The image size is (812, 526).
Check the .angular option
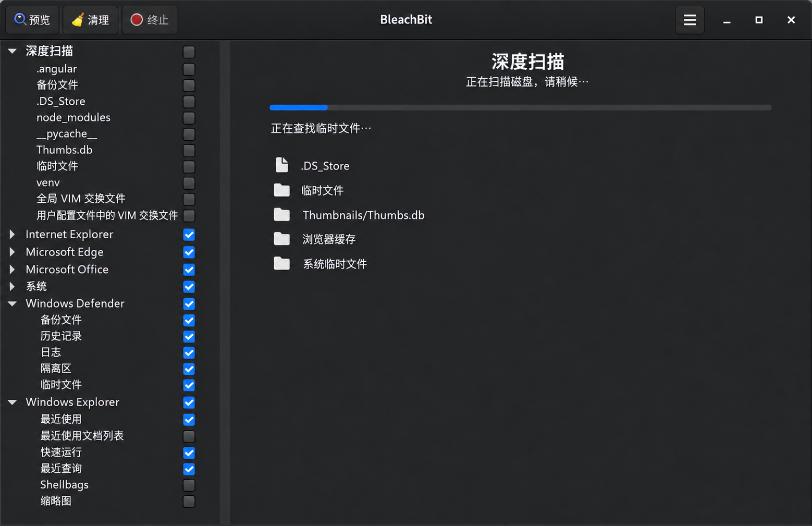189,69
